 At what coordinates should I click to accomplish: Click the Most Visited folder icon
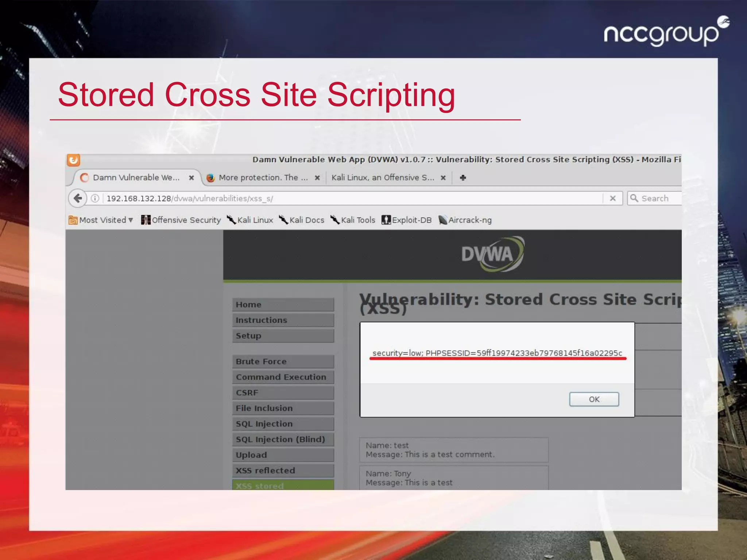73,220
